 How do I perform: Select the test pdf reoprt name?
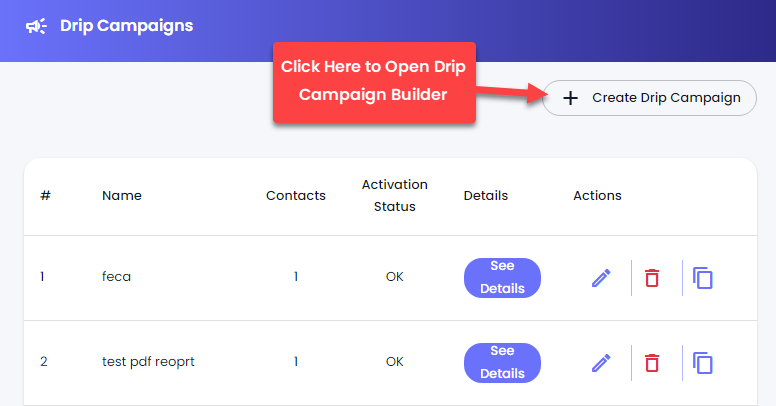(x=148, y=362)
